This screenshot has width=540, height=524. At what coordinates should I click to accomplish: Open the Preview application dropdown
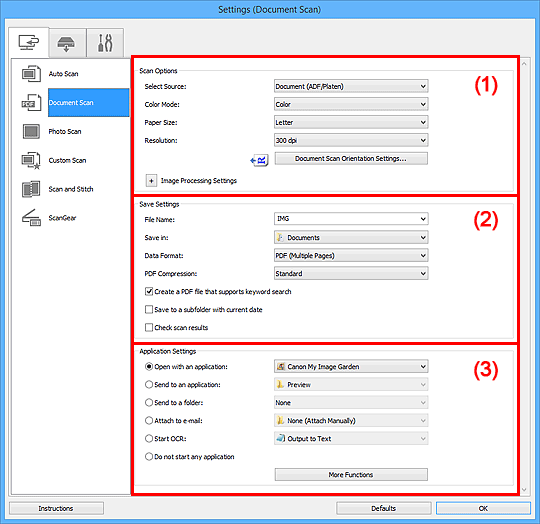[x=351, y=385]
